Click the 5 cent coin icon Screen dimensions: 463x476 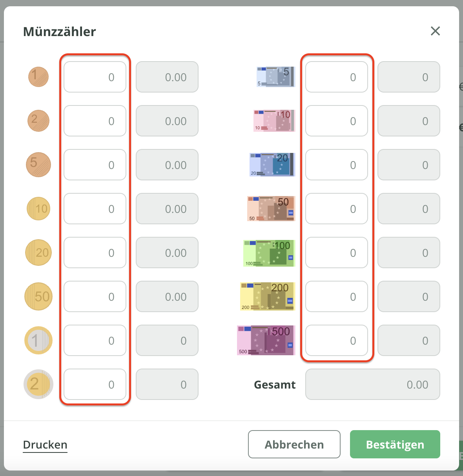(x=38, y=165)
